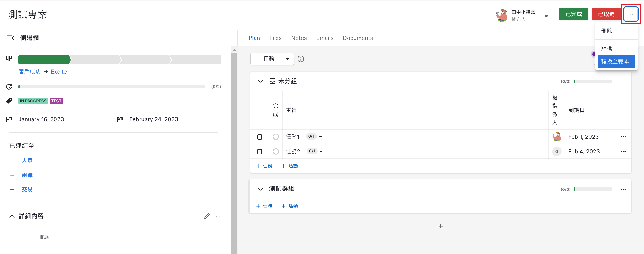Click the pencil edit icon in 詳細內容
The height and width of the screenshot is (254, 644).
[x=207, y=216]
